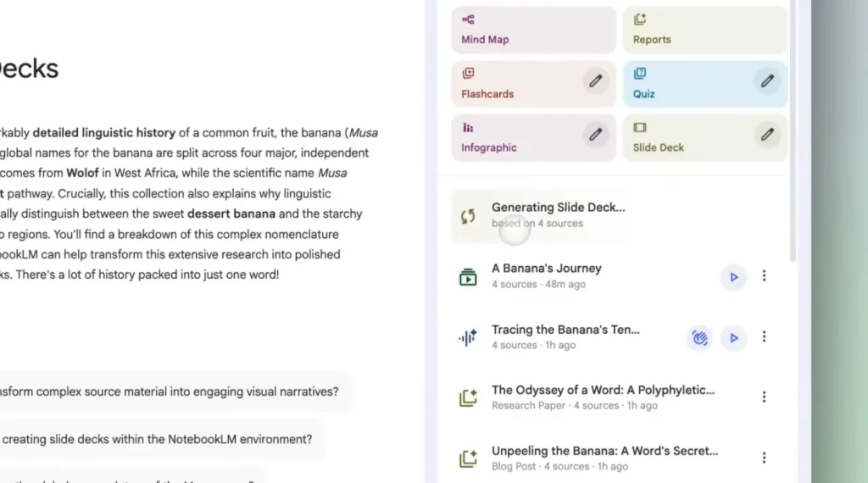The width and height of the screenshot is (868, 483).
Task: Click the Studio panel vertical scrollbar
Action: pos(793,127)
